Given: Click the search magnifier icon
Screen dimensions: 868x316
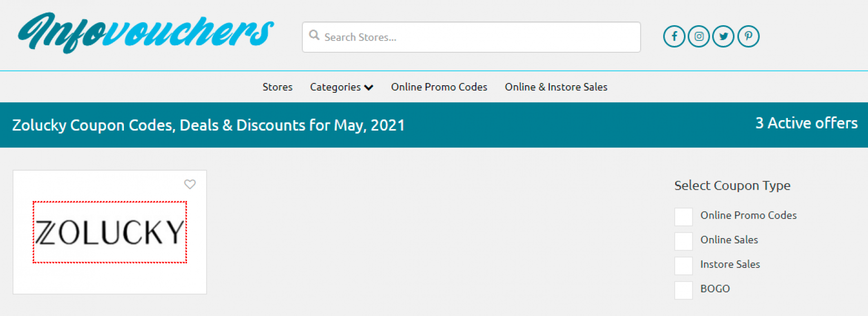Looking at the screenshot, I should click(314, 35).
